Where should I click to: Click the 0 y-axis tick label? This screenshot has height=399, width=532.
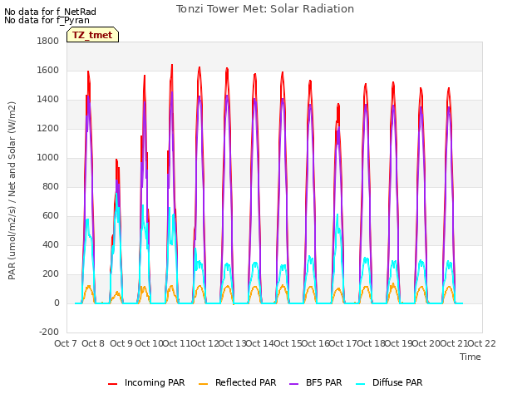coord(57,303)
